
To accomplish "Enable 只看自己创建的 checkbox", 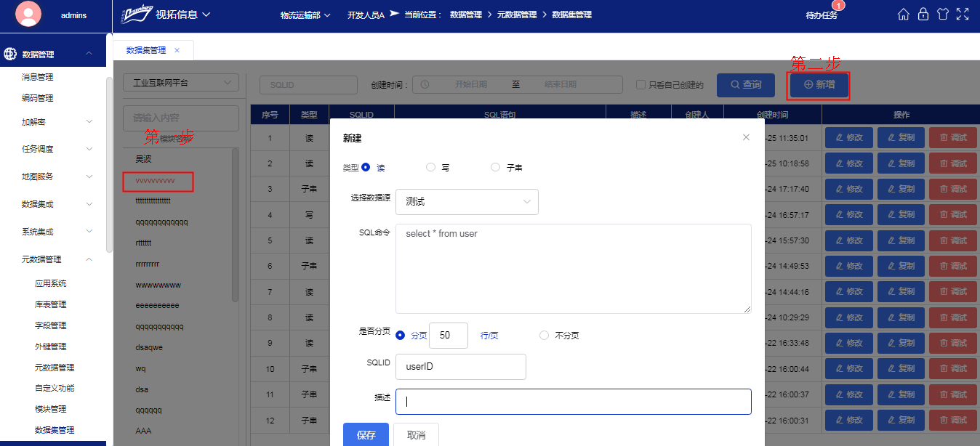I will [640, 85].
